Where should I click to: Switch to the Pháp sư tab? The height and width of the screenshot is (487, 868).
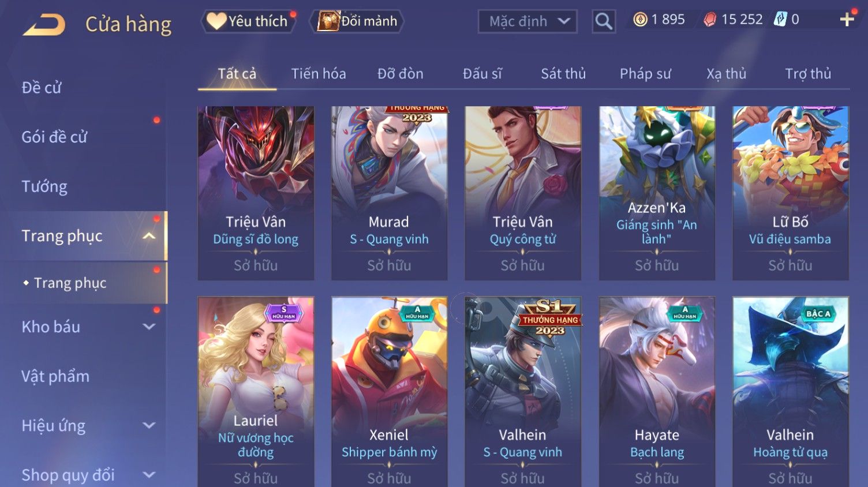tap(645, 74)
